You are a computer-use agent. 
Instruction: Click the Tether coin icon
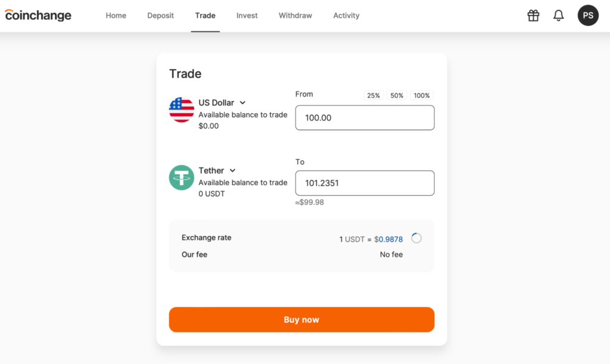pos(181,178)
